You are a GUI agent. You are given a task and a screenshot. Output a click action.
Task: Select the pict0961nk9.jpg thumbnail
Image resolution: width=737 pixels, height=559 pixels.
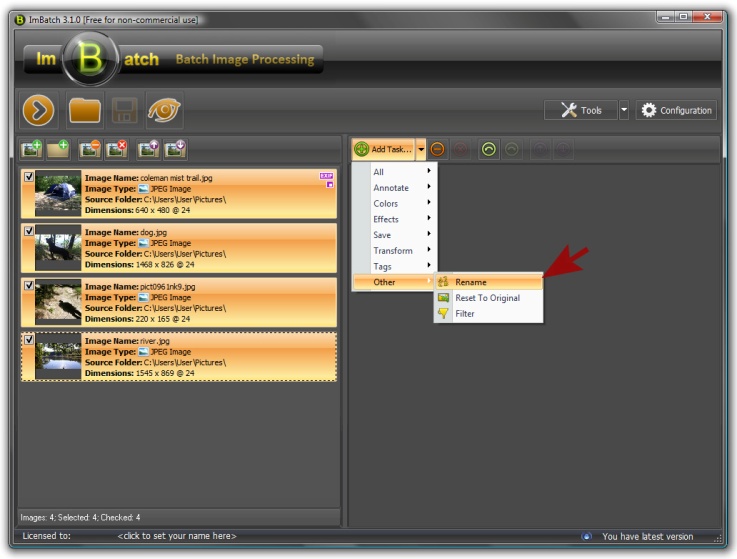point(58,302)
